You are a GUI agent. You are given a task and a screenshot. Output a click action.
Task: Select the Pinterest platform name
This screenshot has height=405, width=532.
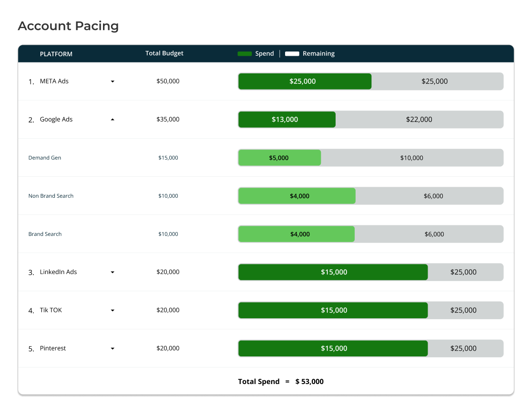point(53,348)
